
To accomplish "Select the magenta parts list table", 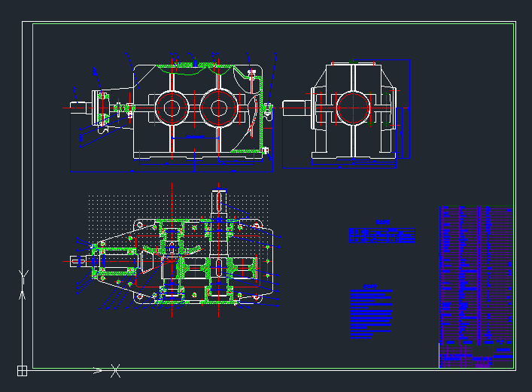I will point(476,271).
